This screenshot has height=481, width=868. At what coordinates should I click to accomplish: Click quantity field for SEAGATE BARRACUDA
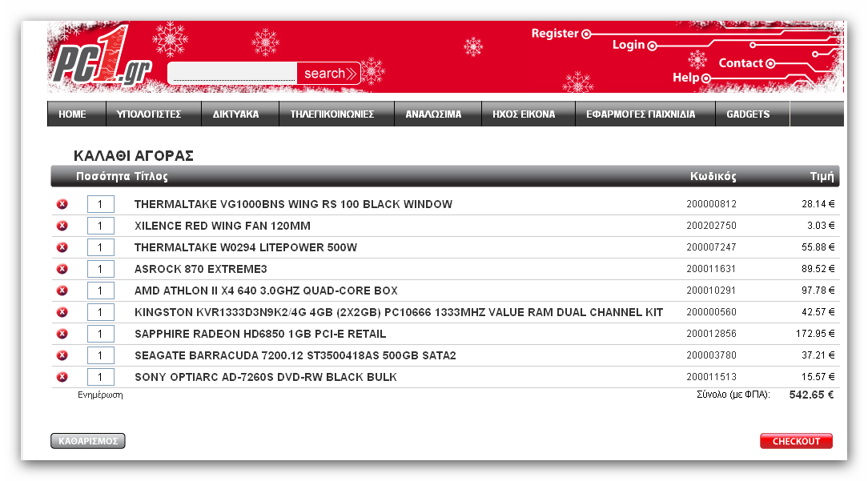(x=101, y=355)
